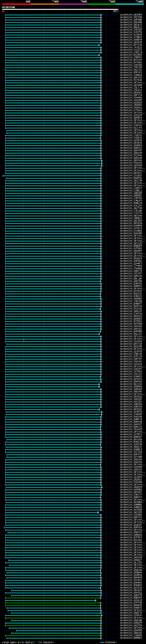Select the UniRef100_P46300 label

(x=131, y=361)
